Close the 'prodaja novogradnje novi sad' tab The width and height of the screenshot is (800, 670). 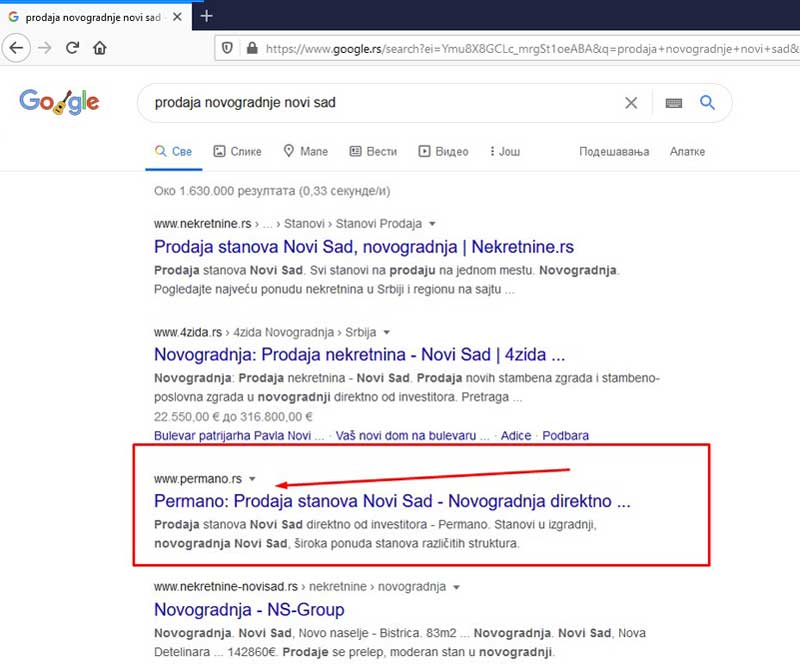[177, 17]
